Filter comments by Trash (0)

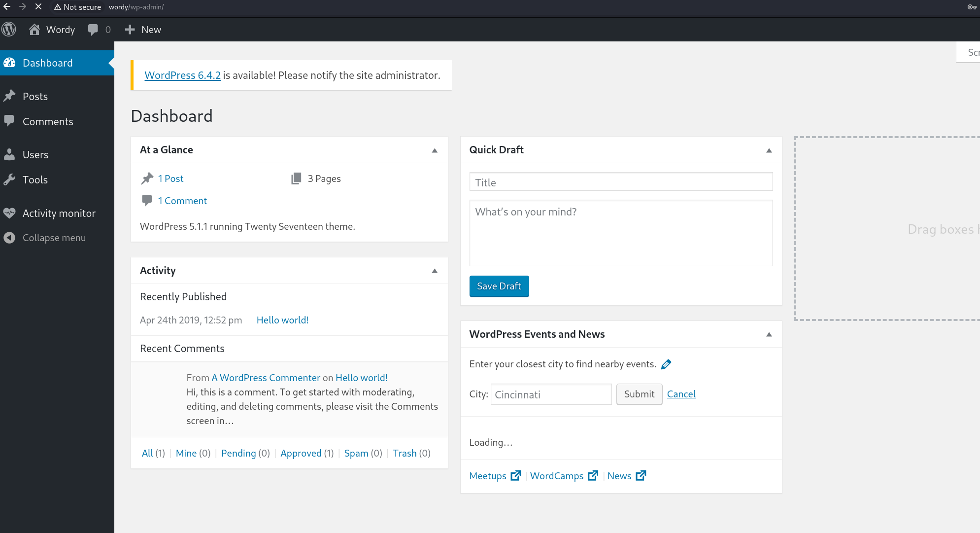pos(412,453)
